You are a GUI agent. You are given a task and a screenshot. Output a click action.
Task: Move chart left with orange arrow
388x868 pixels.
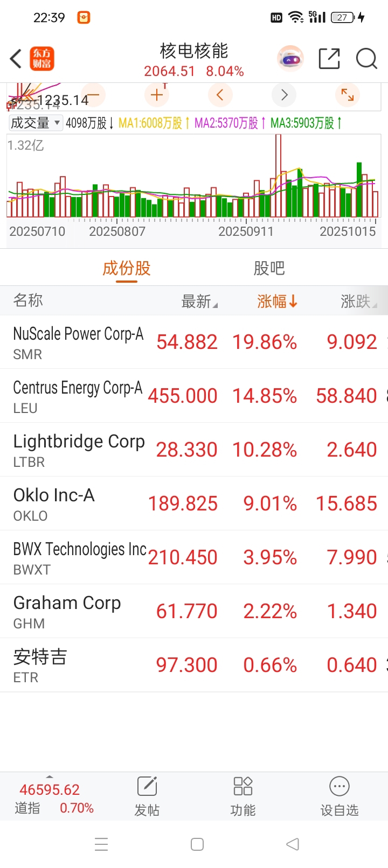pos(220,95)
